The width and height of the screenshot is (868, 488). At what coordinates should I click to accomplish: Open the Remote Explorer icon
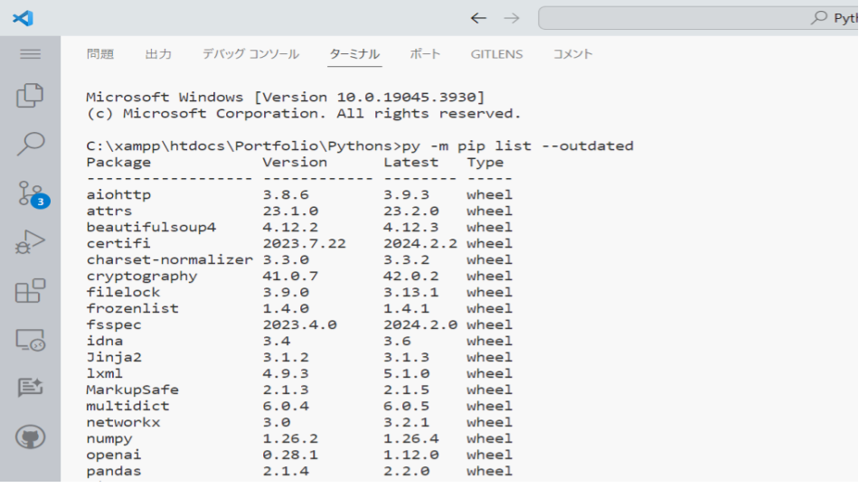[x=30, y=340]
